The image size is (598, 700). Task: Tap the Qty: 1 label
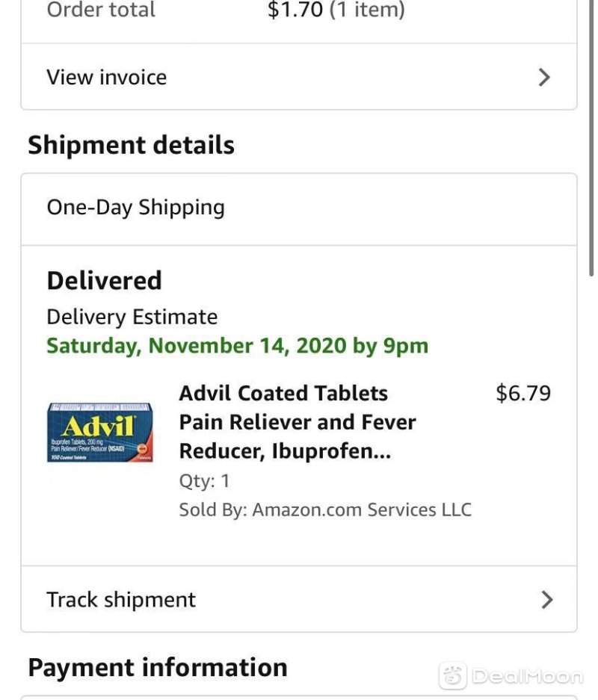(x=204, y=481)
